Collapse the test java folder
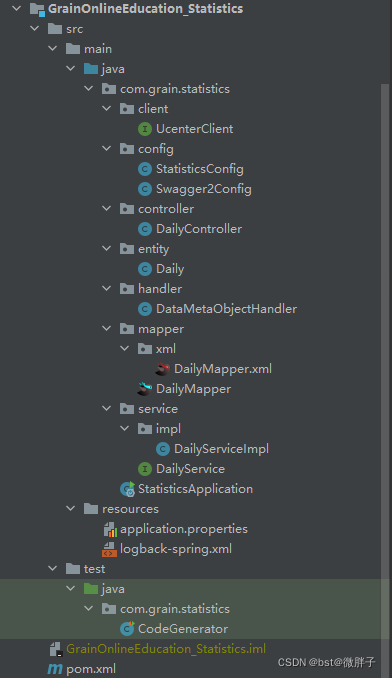Image resolution: width=392 pixels, height=678 pixels. (70, 588)
